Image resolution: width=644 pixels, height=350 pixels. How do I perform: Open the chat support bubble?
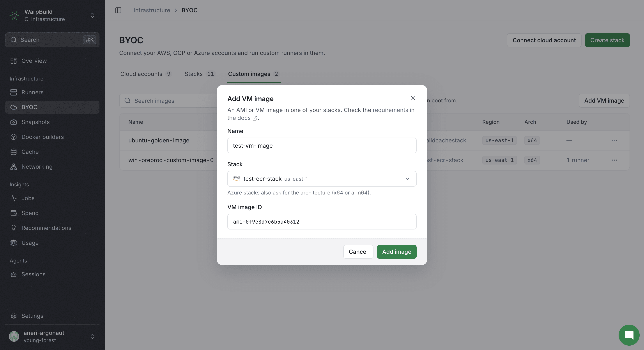(x=629, y=335)
